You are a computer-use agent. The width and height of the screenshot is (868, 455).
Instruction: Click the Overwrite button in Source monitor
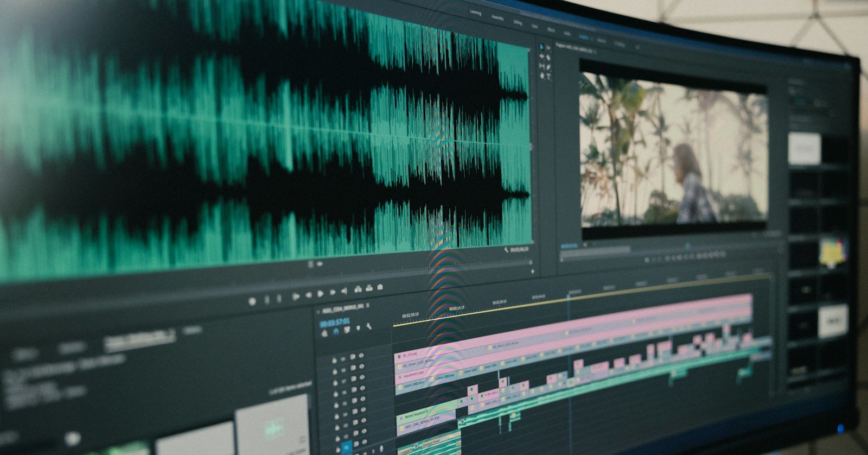tap(369, 288)
